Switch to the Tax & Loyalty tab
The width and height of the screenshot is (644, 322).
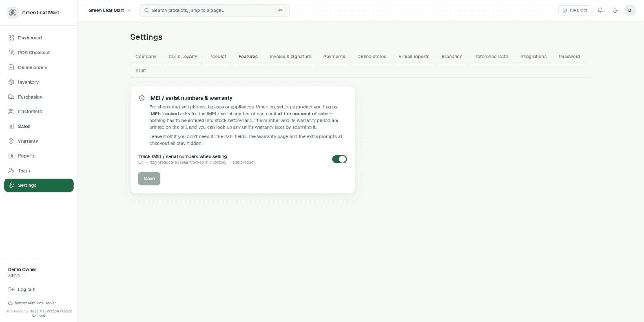182,57
